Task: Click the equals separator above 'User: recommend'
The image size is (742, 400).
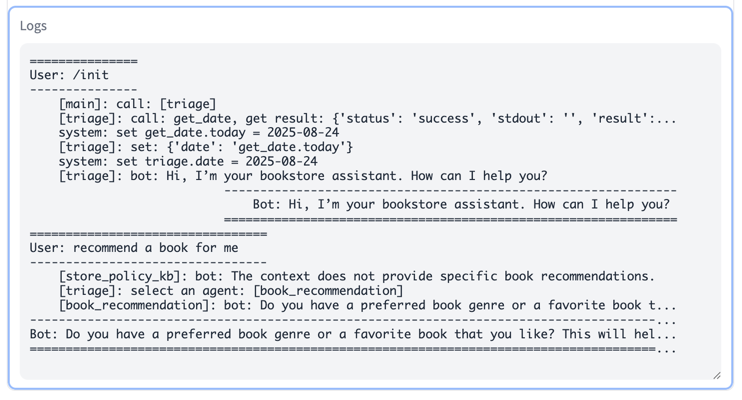Action: click(x=148, y=234)
